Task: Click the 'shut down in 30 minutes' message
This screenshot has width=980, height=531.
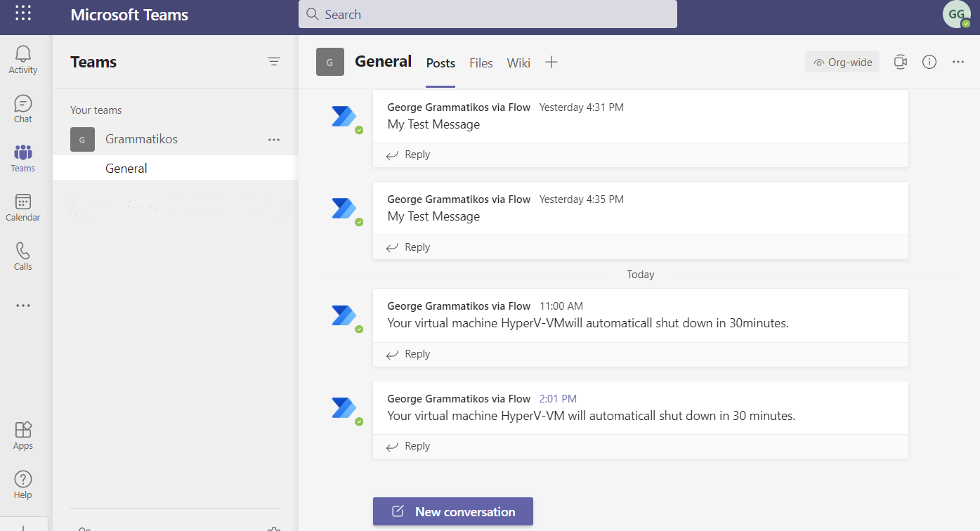Action: [x=592, y=416]
